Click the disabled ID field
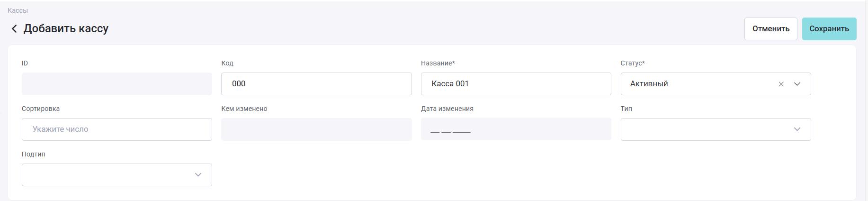This screenshot has width=868, height=201. point(116,84)
